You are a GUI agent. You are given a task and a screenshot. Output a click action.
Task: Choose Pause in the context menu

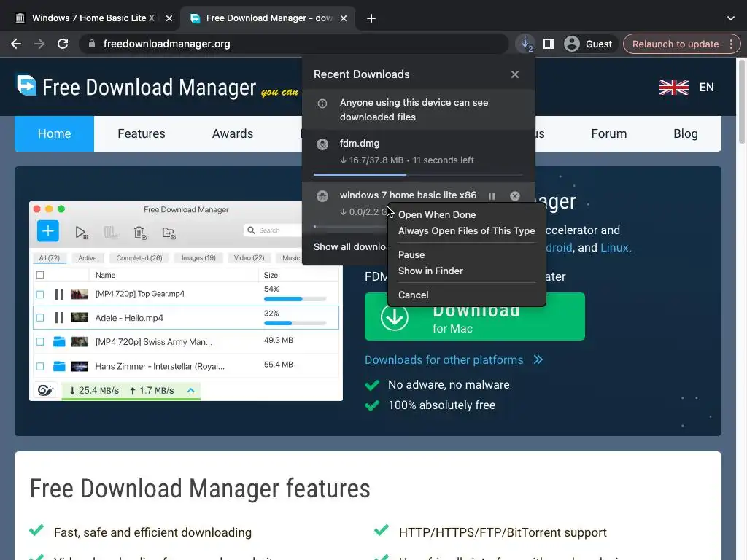pos(411,254)
